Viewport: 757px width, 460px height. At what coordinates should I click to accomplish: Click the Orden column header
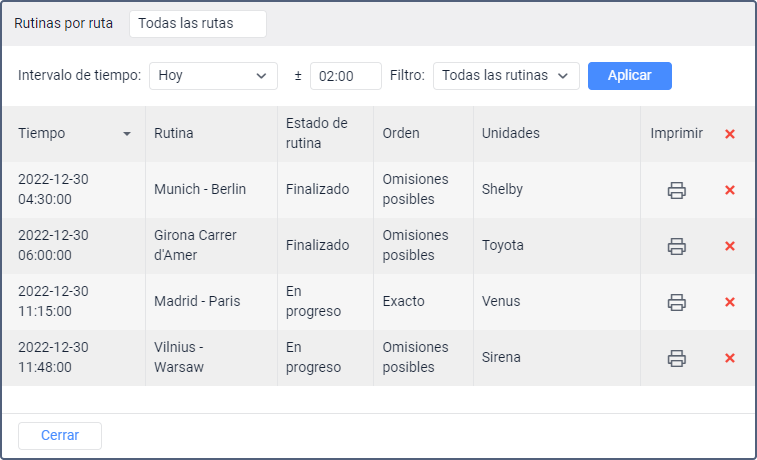[401, 133]
